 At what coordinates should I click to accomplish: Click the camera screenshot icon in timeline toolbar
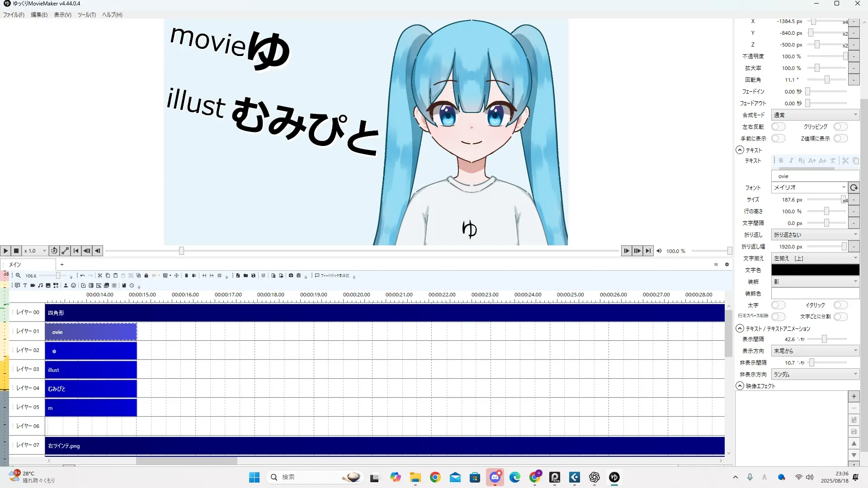(291, 276)
